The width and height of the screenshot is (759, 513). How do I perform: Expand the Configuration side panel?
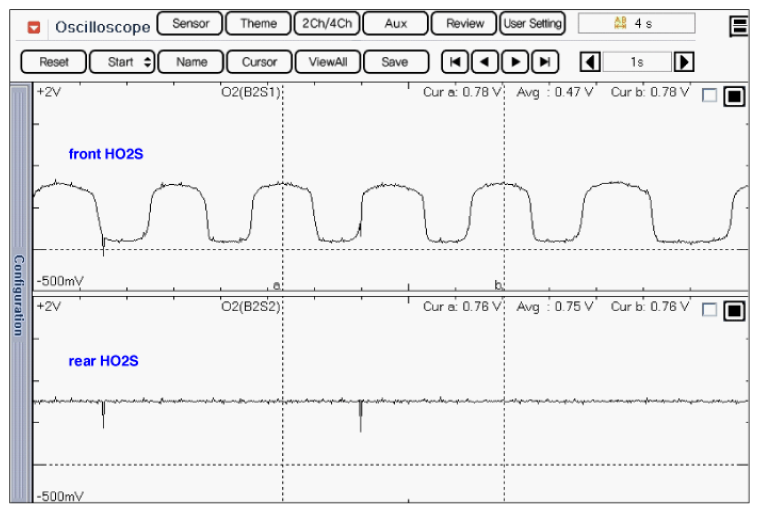(x=19, y=294)
